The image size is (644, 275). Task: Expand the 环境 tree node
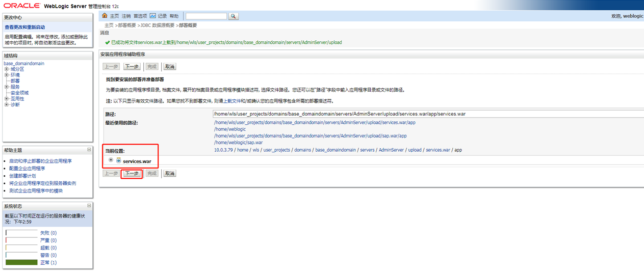pos(7,75)
